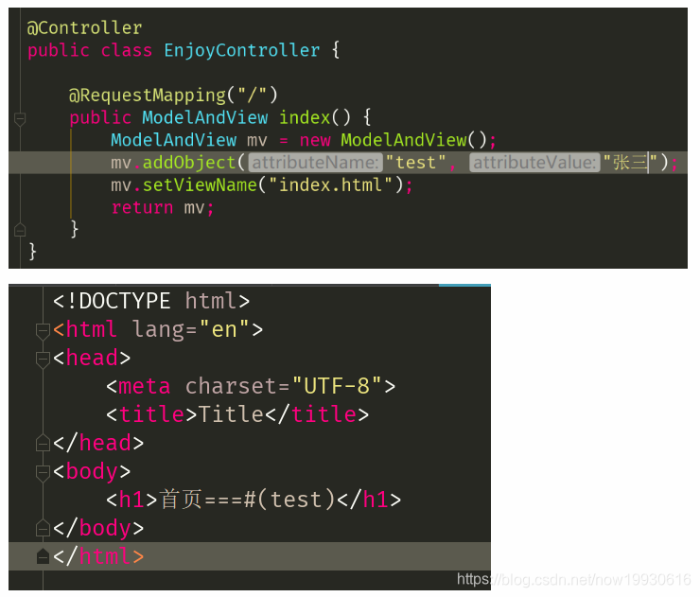Click the public keyword before class
Image resolution: width=700 pixels, height=597 pixels.
(59, 50)
